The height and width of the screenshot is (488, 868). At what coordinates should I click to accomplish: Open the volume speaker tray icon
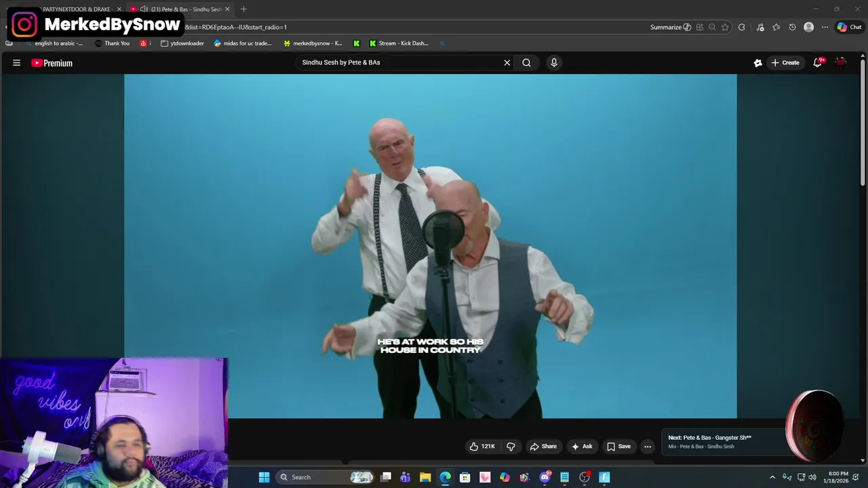(x=812, y=477)
